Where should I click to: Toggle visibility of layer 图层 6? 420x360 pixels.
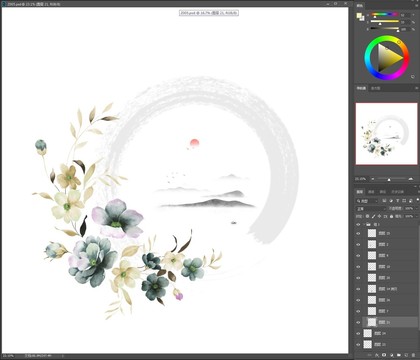358,256
